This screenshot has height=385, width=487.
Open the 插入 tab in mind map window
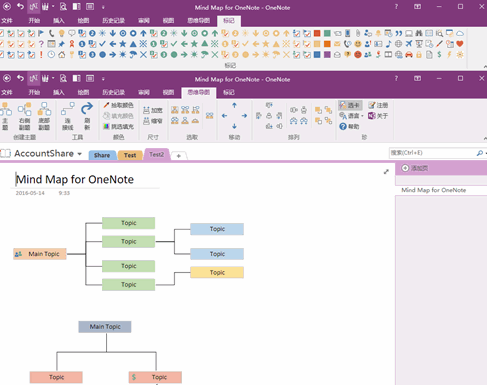(59, 92)
